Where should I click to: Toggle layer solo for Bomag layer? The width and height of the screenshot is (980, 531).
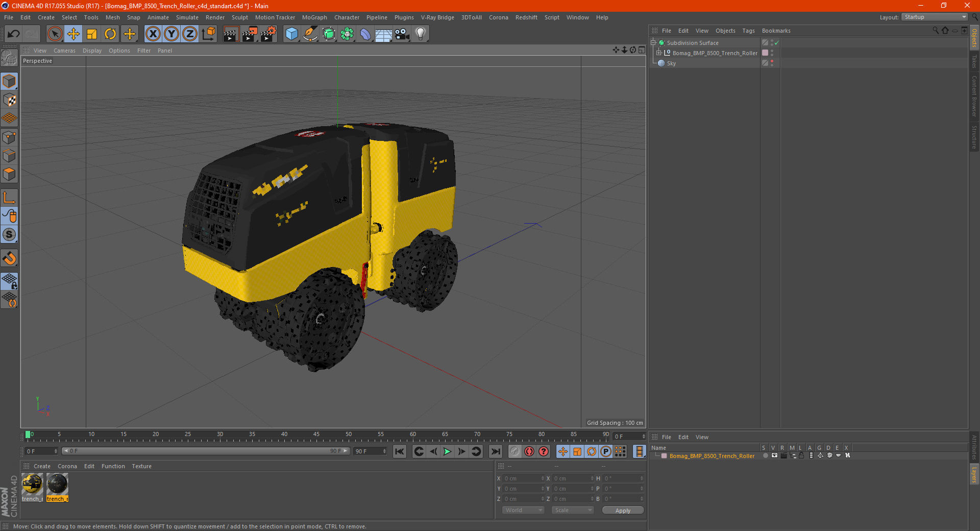765,456
